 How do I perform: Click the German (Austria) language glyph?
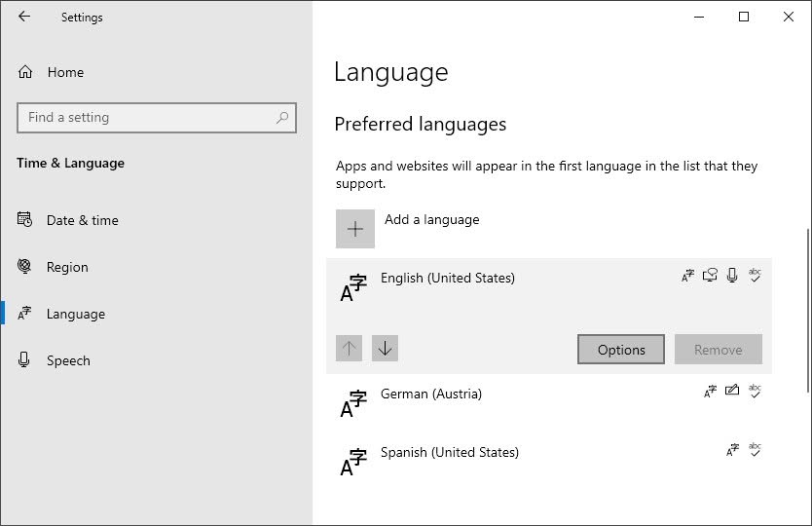(x=353, y=403)
